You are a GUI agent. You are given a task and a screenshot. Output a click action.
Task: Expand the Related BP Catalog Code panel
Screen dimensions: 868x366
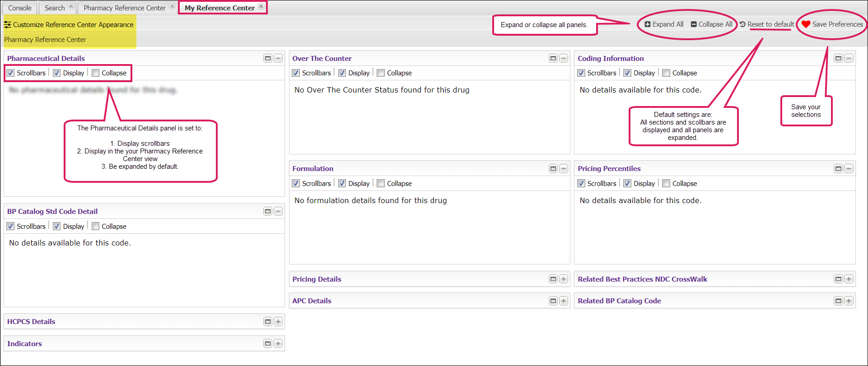[849, 301]
